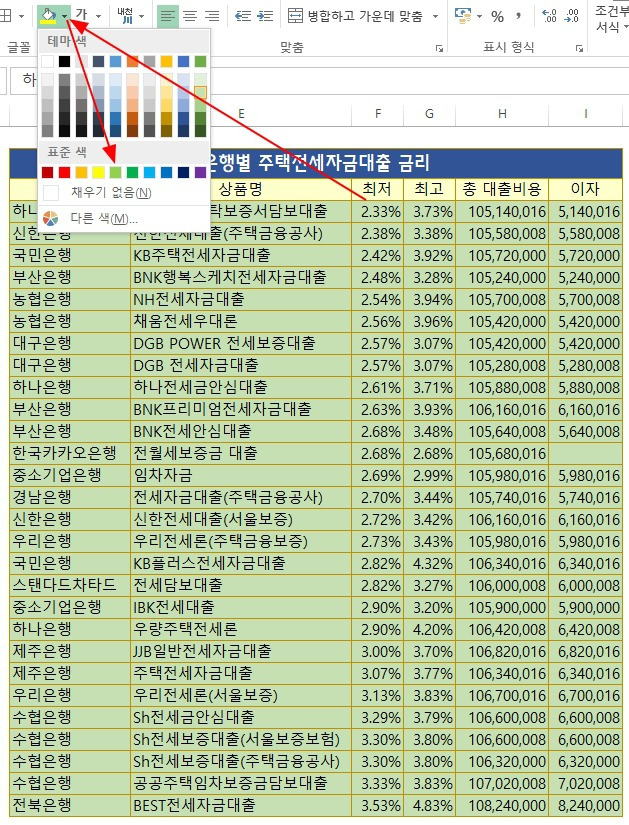Open the borders dropdown arrow
The height and width of the screenshot is (825, 629).
(x=21, y=17)
